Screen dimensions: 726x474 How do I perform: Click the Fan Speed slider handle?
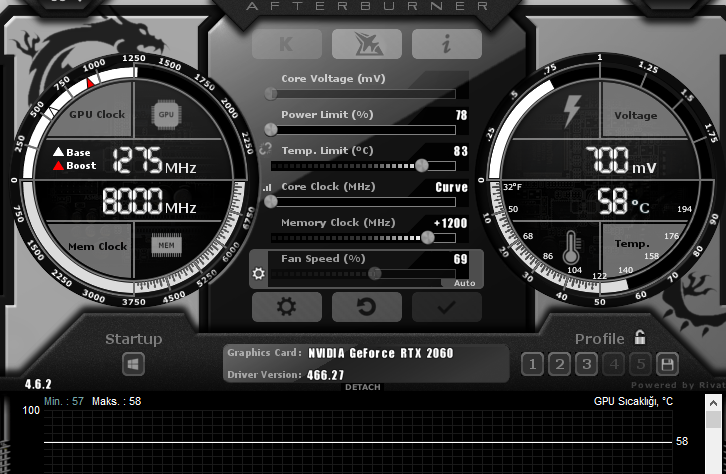point(375,274)
